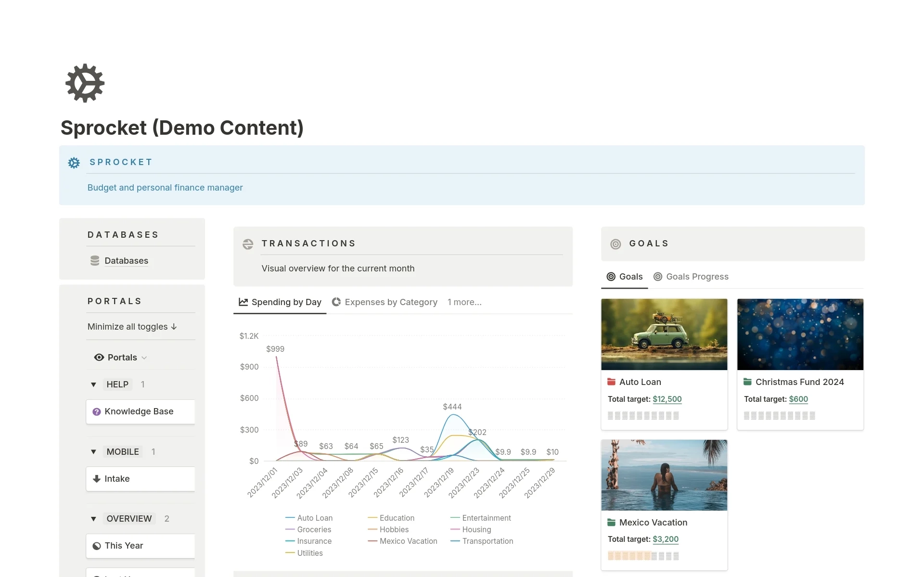Click the $444 peak value label
The height and width of the screenshot is (577, 924).
[x=452, y=407]
